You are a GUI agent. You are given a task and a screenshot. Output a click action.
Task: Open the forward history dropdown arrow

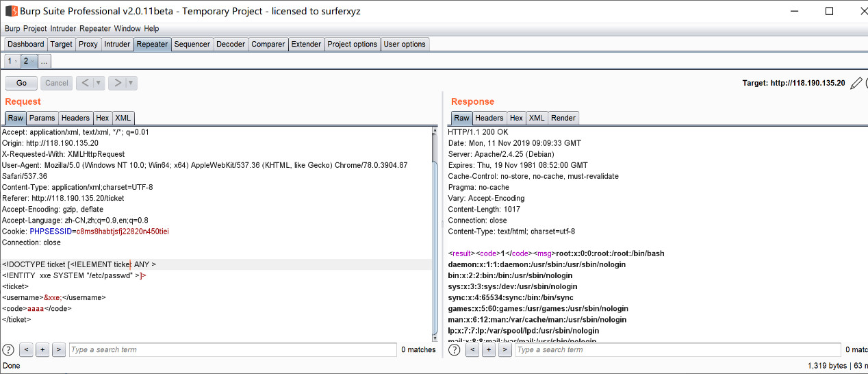[131, 83]
